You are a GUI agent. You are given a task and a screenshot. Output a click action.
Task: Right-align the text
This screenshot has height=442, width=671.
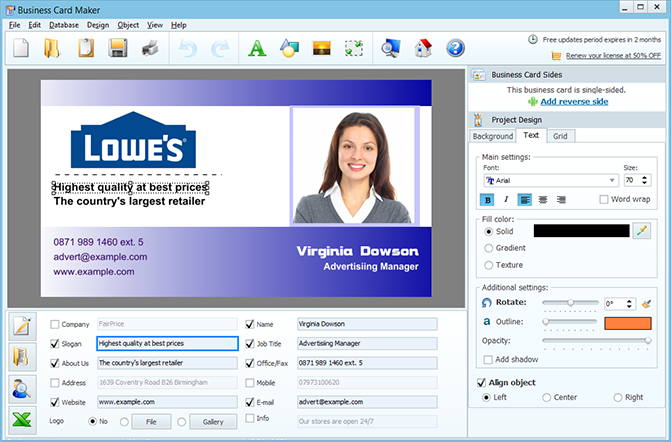coord(561,199)
